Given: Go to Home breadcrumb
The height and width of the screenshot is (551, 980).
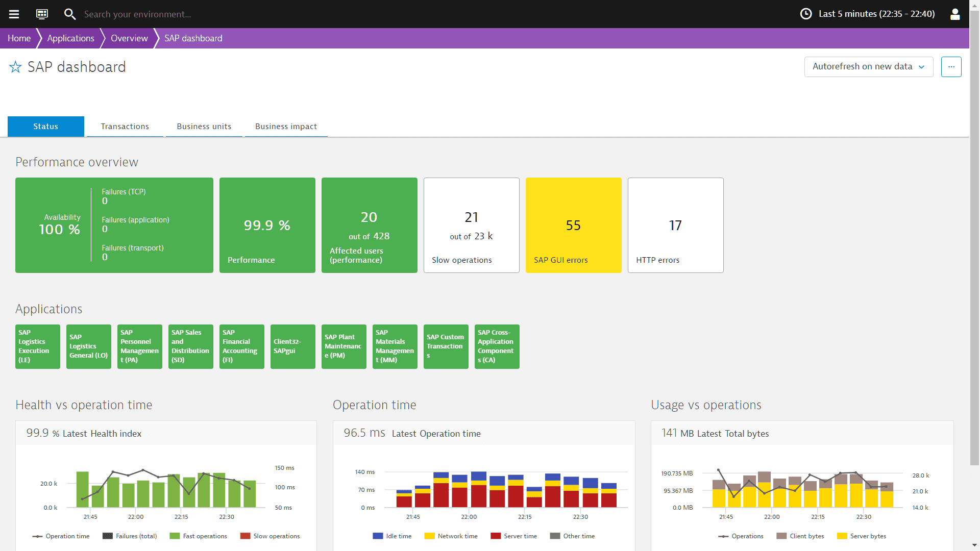Looking at the screenshot, I should (19, 38).
